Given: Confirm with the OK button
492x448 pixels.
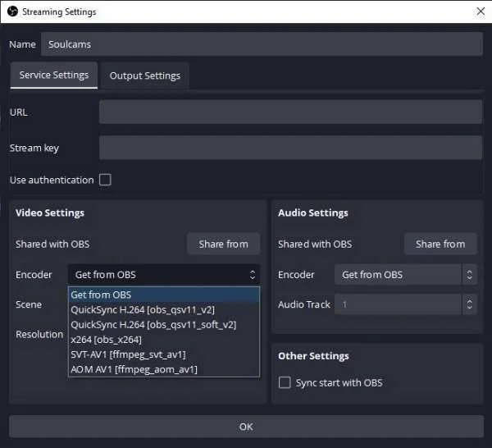Looking at the screenshot, I should pos(246,427).
